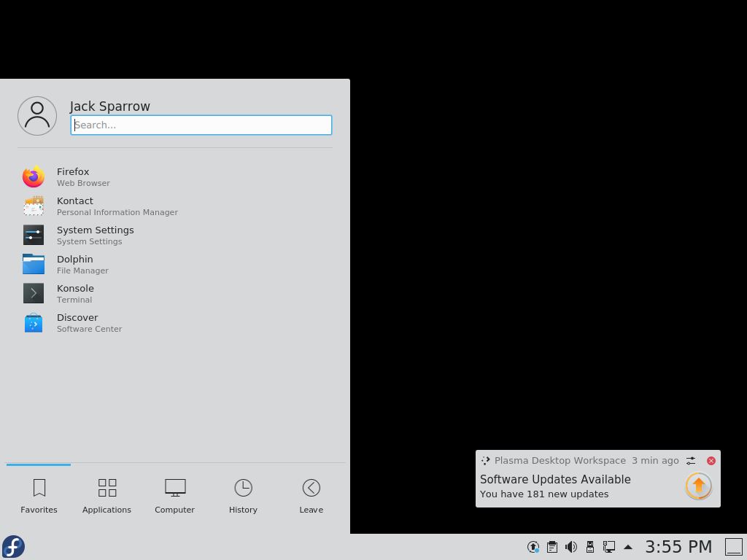
Task: Click "Personal Information Manager" subtitle text
Action: pyautogui.click(x=117, y=212)
